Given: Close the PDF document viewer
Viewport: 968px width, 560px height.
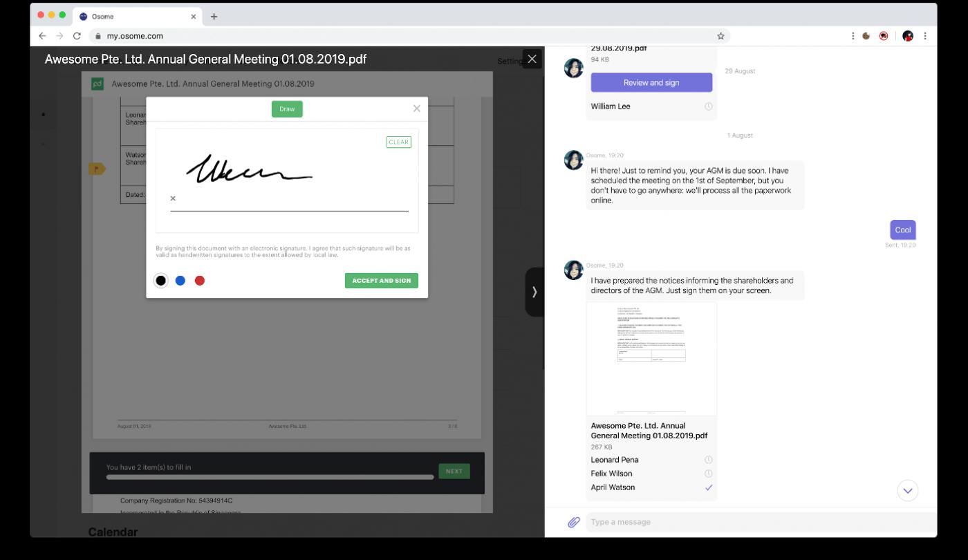Looking at the screenshot, I should pyautogui.click(x=532, y=59).
